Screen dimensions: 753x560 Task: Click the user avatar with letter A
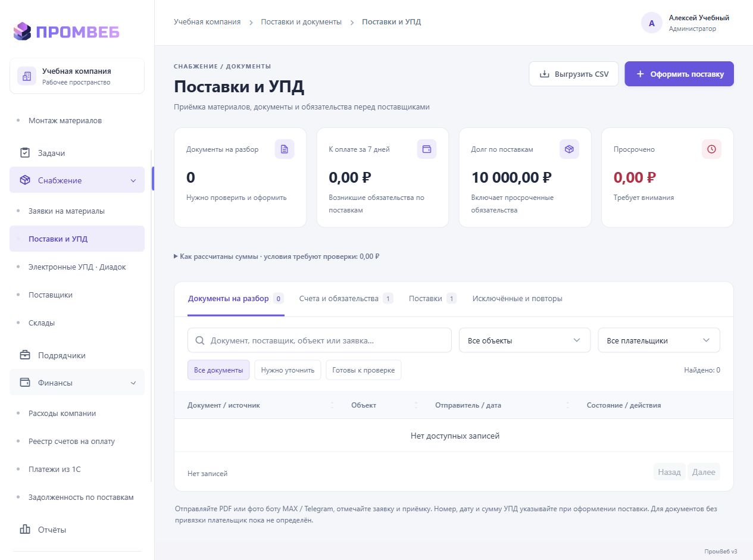[x=652, y=23]
